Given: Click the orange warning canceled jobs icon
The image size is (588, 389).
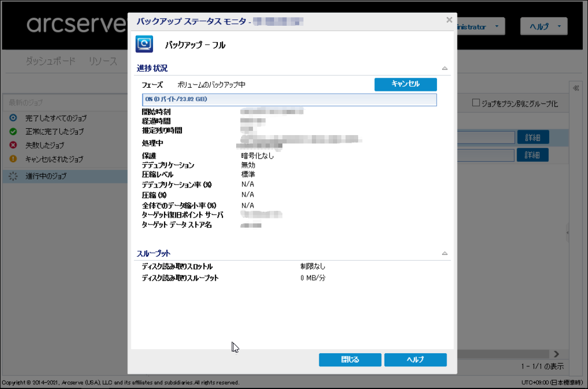Looking at the screenshot, I should click(13, 159).
